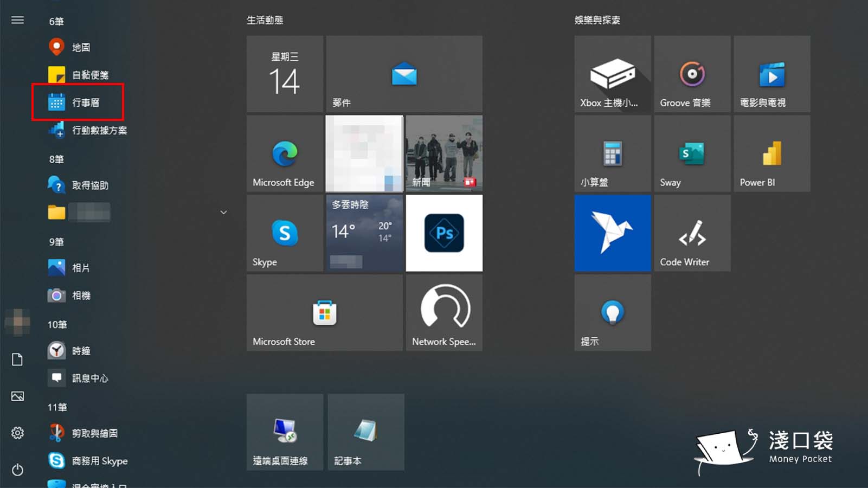Click the Power button
Screen dimensions: 868x488
[x=17, y=469]
